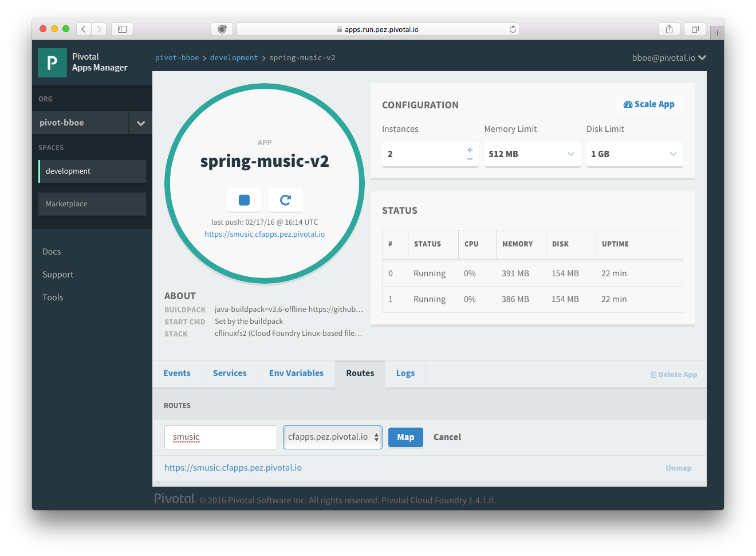Click the smusic hostname input field
Viewport: 756px width, 556px height.
(220, 437)
